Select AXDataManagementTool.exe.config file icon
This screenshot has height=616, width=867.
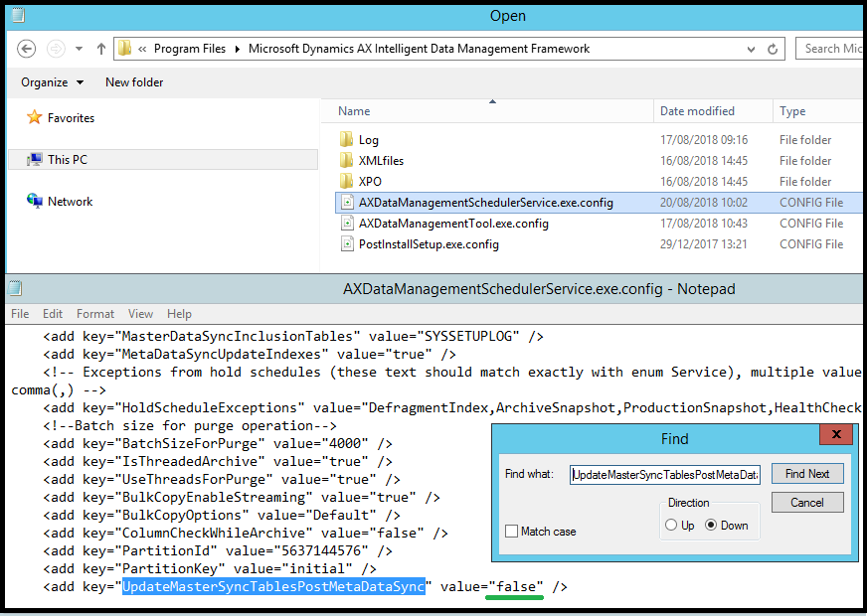(347, 224)
